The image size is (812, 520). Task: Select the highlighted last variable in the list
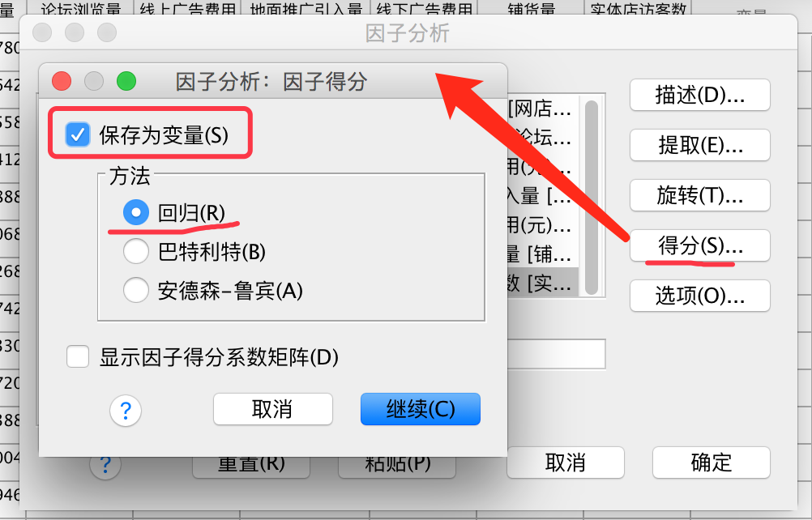(x=542, y=283)
